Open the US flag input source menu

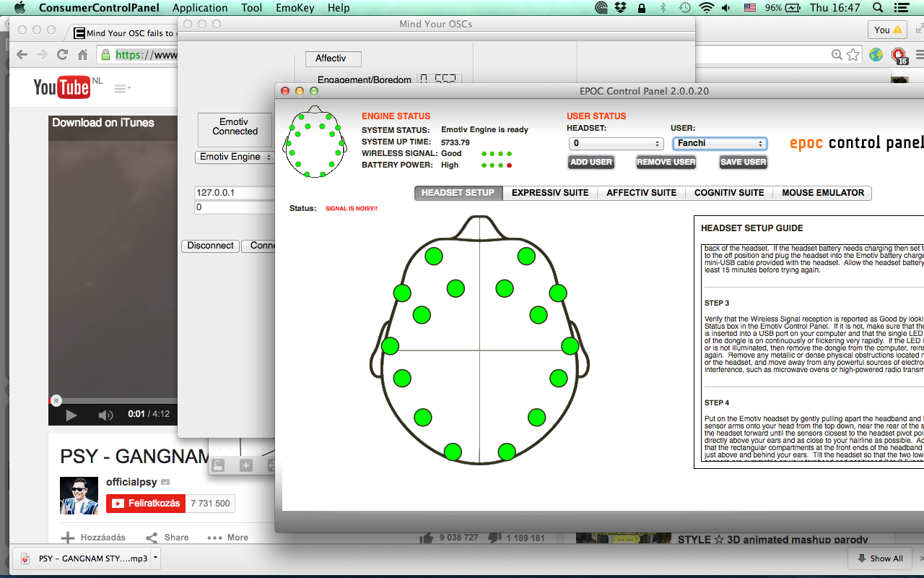(749, 8)
